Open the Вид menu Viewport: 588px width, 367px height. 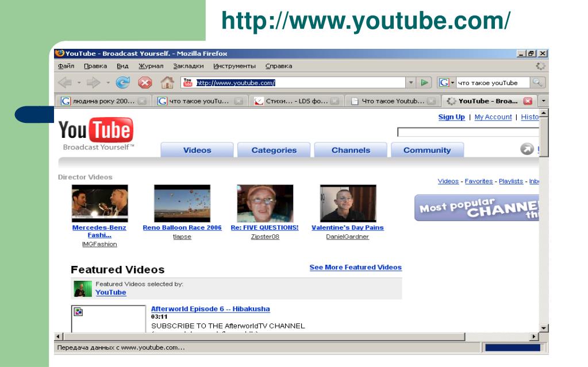(x=122, y=66)
